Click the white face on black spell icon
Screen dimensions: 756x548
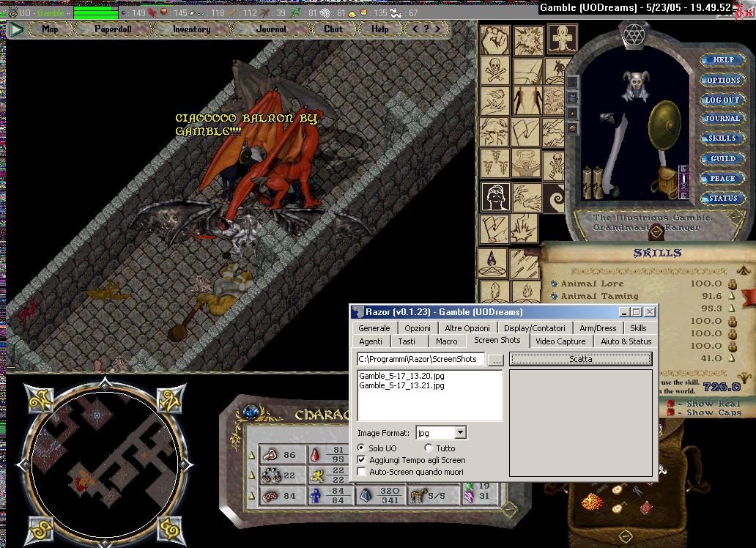coord(496,197)
